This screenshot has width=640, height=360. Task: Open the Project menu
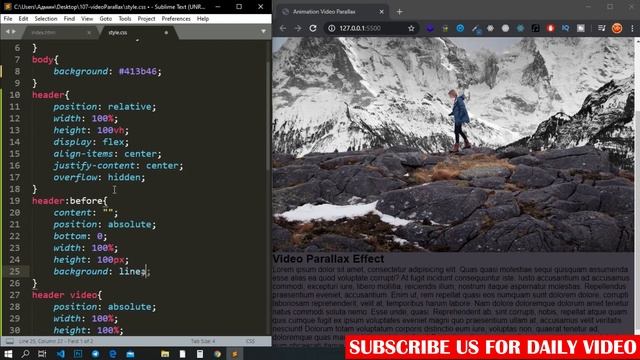pyautogui.click(x=146, y=19)
